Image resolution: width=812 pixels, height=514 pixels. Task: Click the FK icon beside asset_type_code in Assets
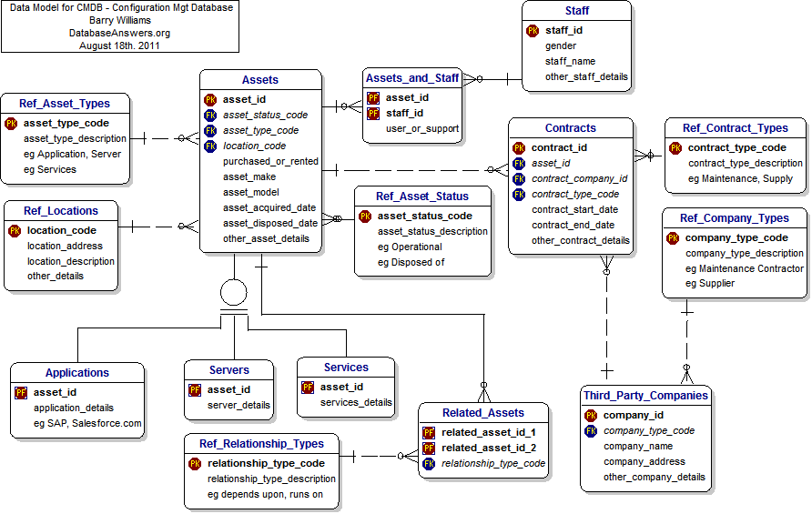(209, 130)
